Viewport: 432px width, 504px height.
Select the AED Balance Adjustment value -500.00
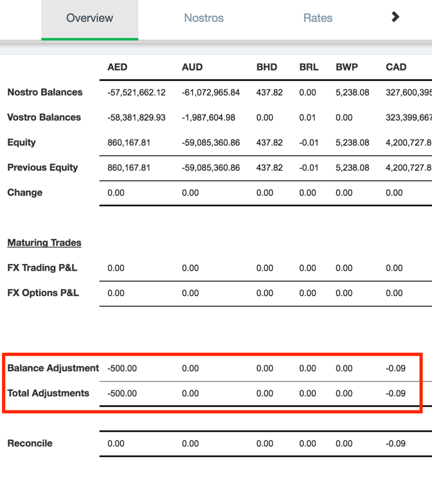(x=122, y=368)
